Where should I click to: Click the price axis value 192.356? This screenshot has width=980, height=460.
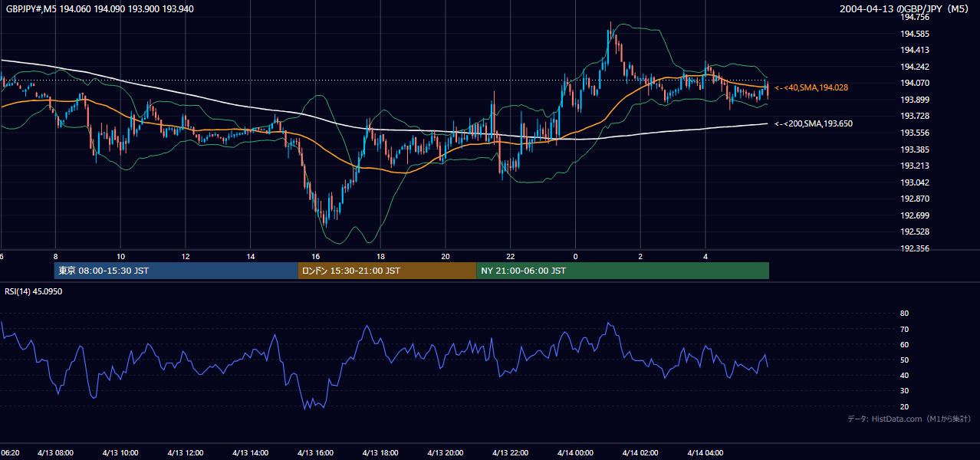[914, 248]
